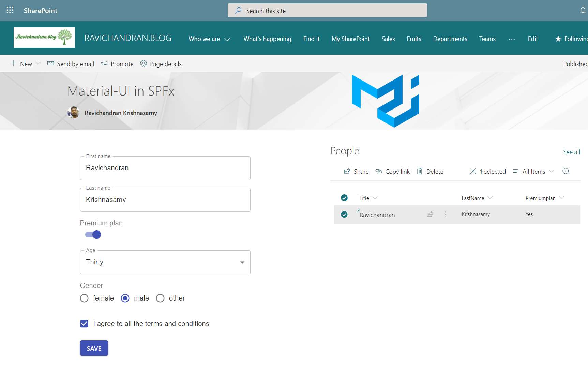Open the list information pane icon
The image size is (588, 365).
(x=566, y=171)
